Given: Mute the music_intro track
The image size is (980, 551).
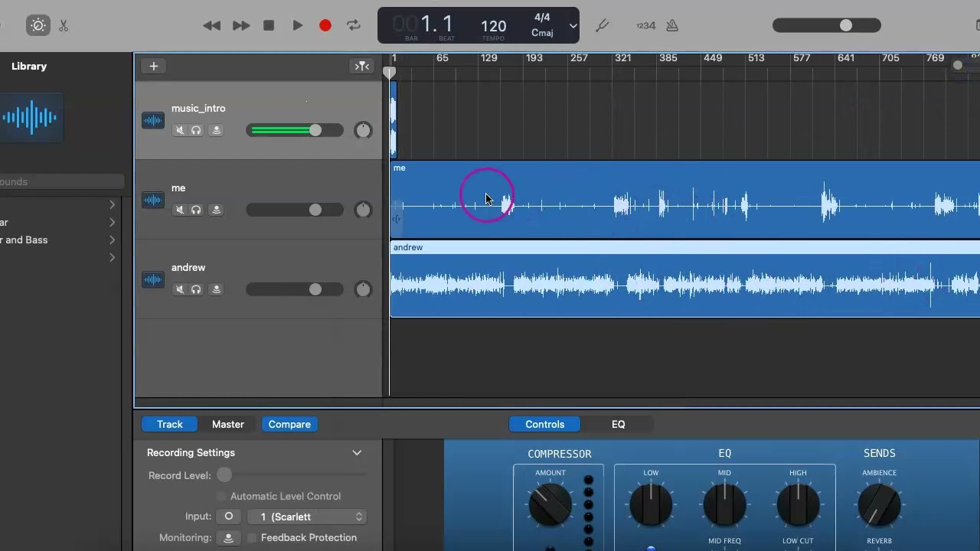Looking at the screenshot, I should [180, 130].
